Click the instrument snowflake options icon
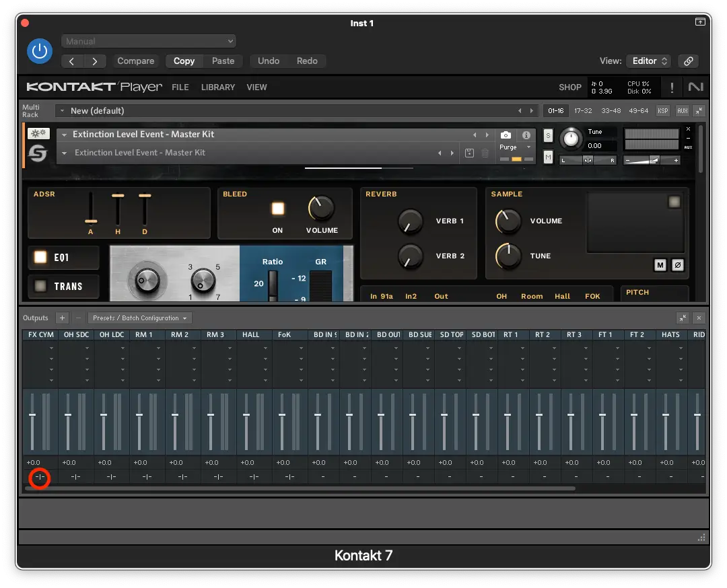The height and width of the screenshot is (588, 727). click(38, 133)
